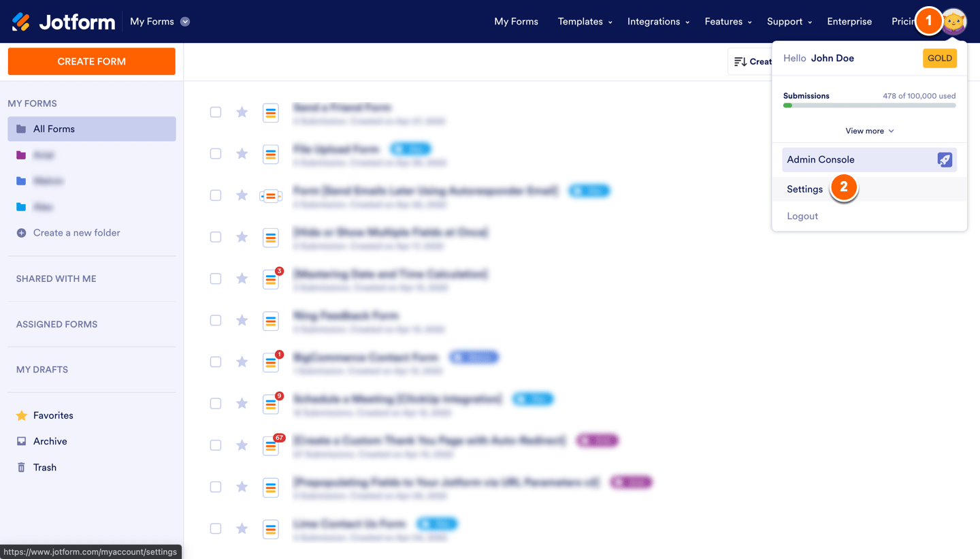The height and width of the screenshot is (559, 980).
Task: Click the GOLD plan badge
Action: 940,59
